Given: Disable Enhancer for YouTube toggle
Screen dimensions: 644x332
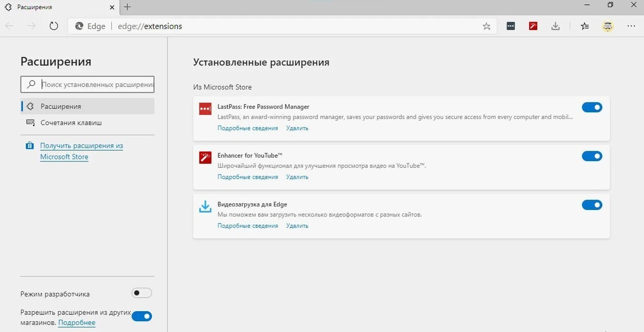Looking at the screenshot, I should 592,156.
